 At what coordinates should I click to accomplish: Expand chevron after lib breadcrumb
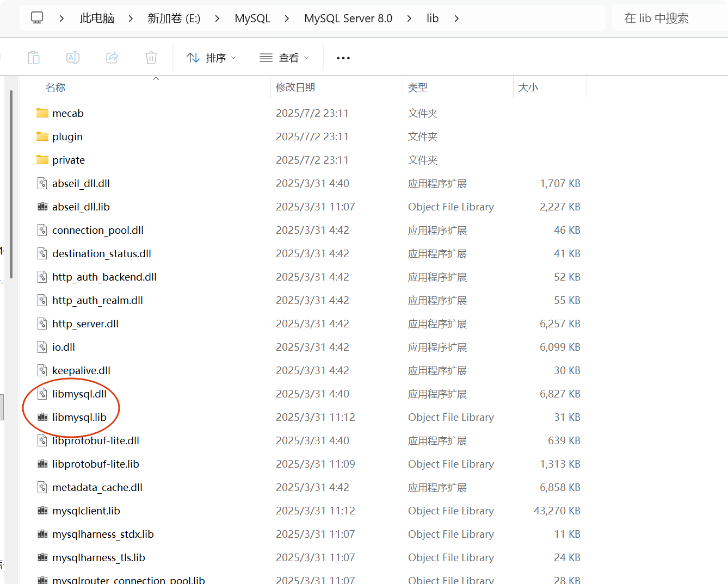(x=456, y=18)
